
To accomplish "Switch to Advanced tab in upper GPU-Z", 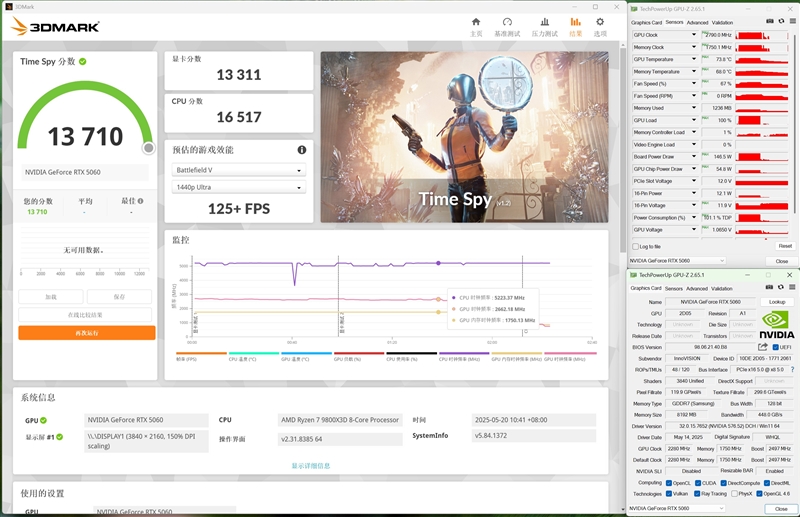I will (697, 22).
